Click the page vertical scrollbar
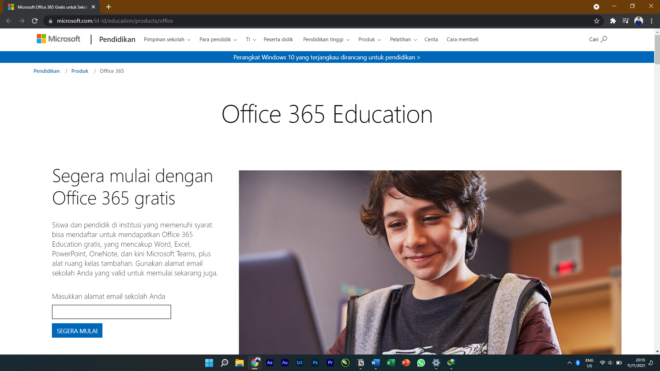Viewport: 660px width, 371px height. pyautogui.click(x=657, y=49)
